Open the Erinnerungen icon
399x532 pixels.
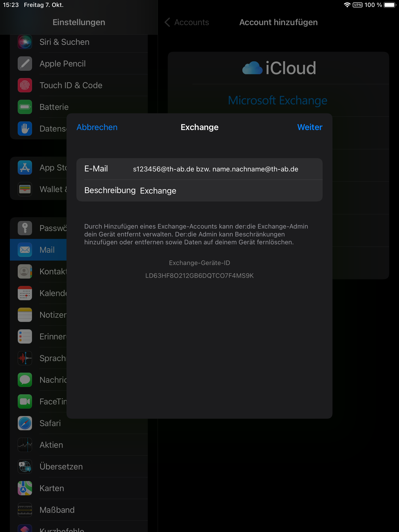[25, 336]
